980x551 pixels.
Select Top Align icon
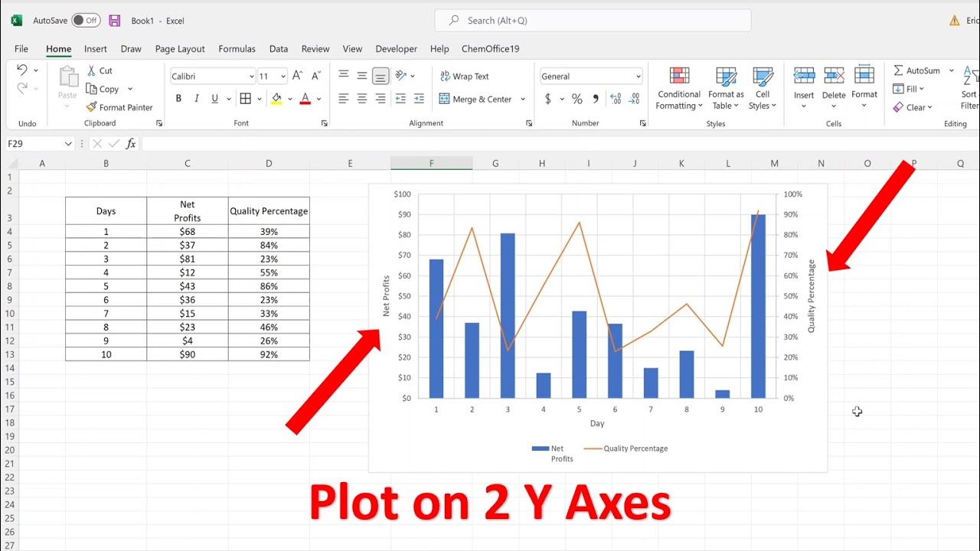click(x=344, y=75)
